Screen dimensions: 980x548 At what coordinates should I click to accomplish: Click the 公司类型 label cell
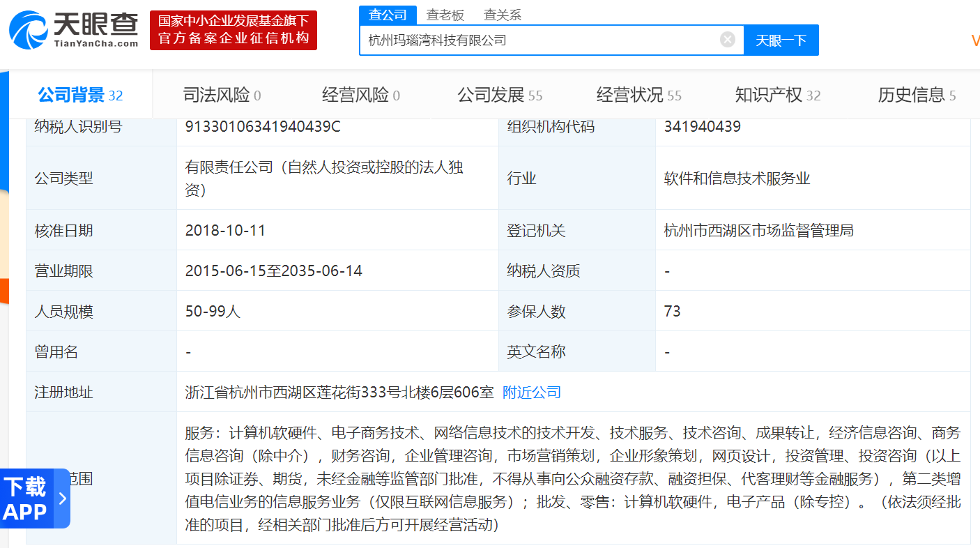click(x=102, y=178)
